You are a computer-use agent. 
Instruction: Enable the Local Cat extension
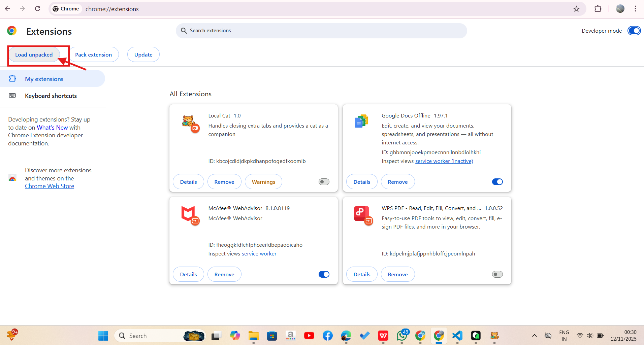click(323, 181)
